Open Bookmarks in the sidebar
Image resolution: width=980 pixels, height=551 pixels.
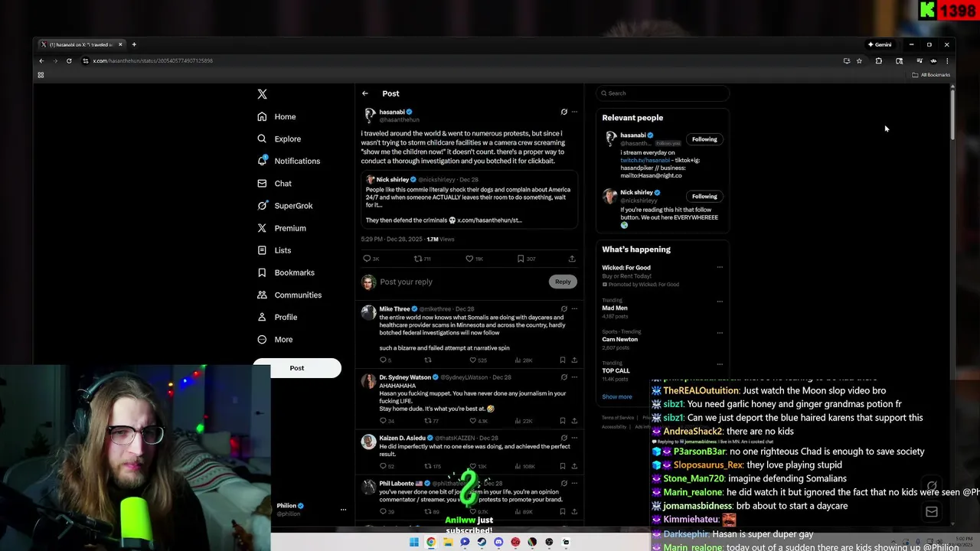click(x=286, y=272)
